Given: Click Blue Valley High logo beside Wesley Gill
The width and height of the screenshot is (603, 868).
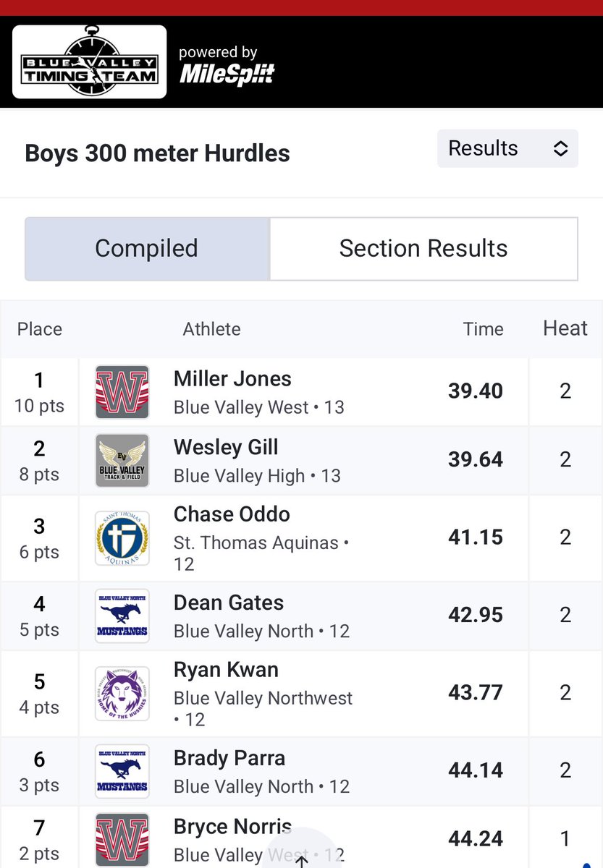Looking at the screenshot, I should pyautogui.click(x=122, y=461).
